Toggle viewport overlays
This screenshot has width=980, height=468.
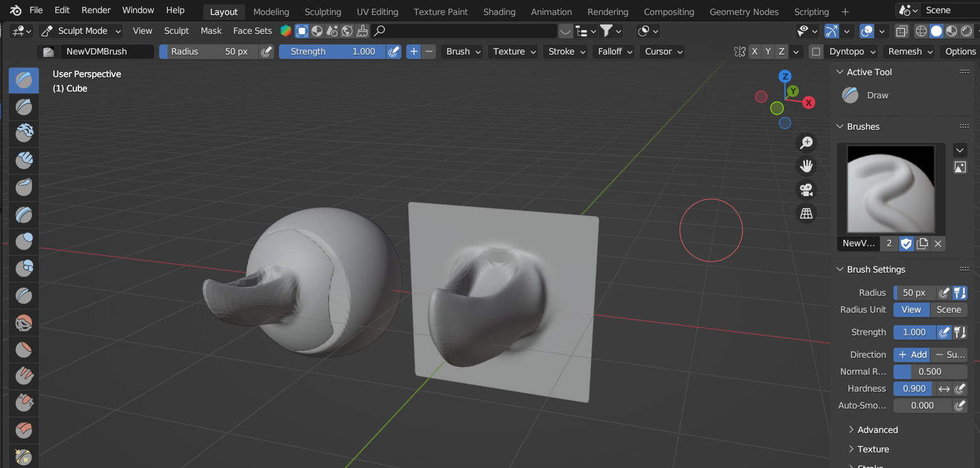pos(867,31)
